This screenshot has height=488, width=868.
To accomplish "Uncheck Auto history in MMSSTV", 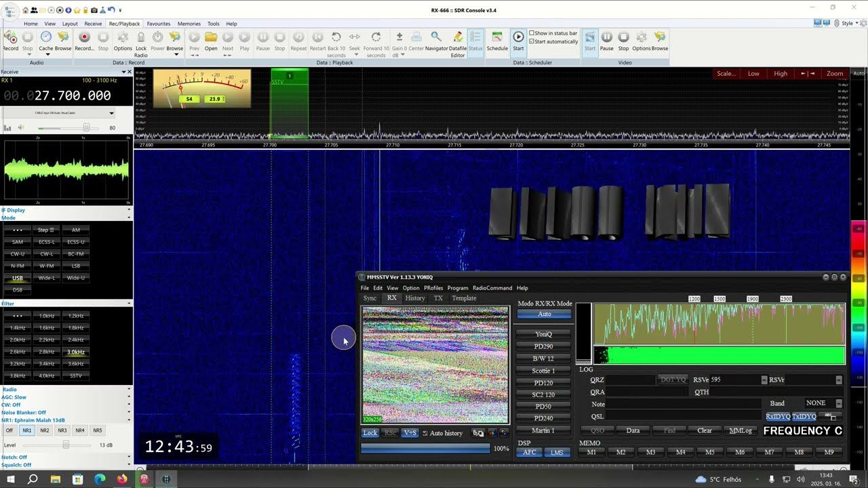I will pos(425,433).
